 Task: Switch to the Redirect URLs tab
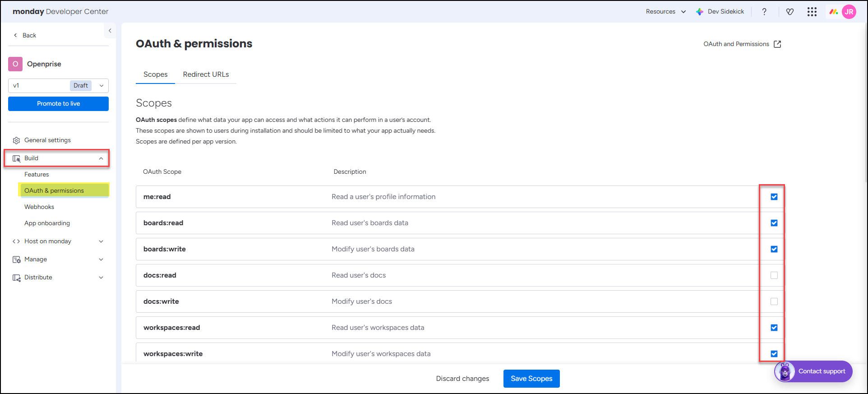coord(206,74)
